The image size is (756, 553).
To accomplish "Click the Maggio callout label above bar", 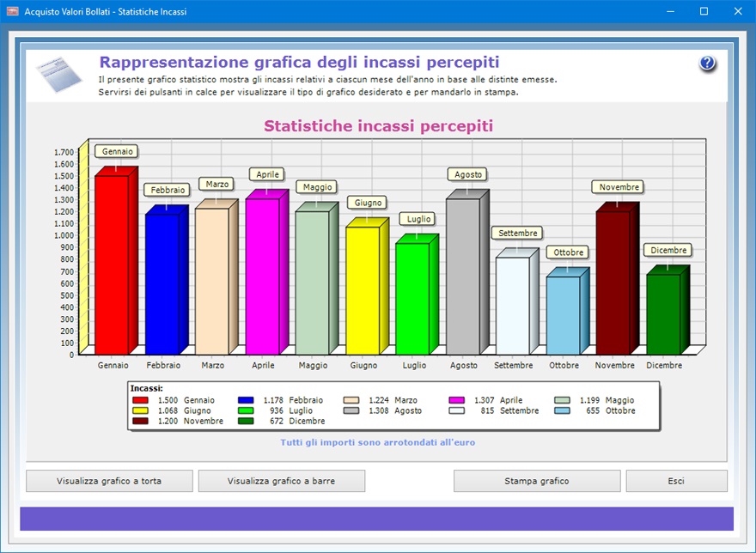I will [x=317, y=187].
